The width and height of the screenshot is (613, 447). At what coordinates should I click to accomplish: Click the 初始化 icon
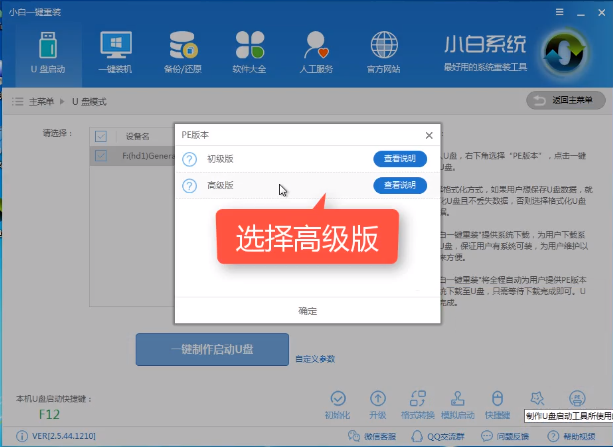click(x=337, y=405)
